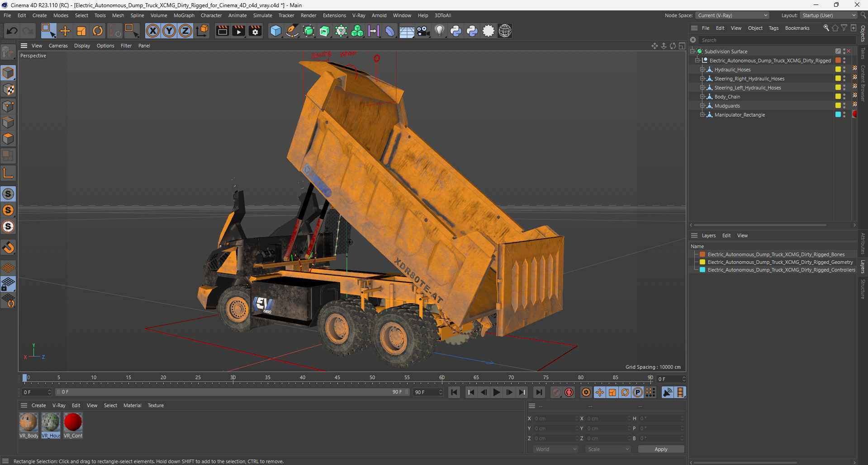The image size is (868, 465).
Task: Click Render View clapperboard icon
Action: 222,31
